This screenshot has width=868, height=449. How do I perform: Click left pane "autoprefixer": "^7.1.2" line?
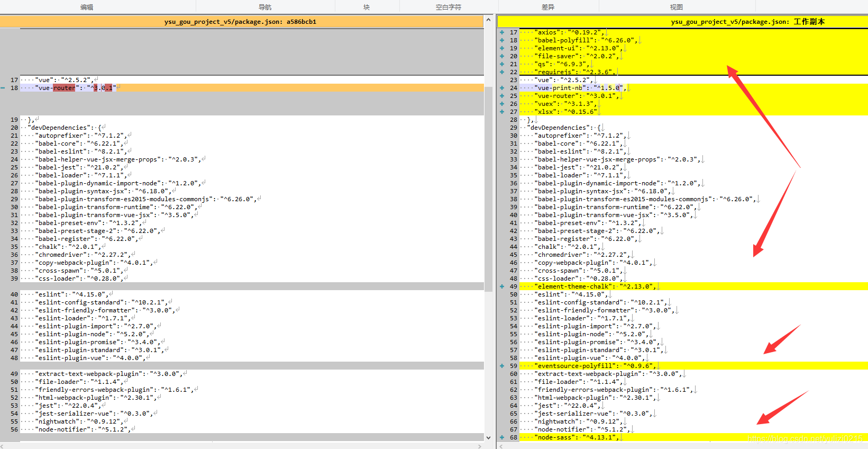pyautogui.click(x=252, y=136)
